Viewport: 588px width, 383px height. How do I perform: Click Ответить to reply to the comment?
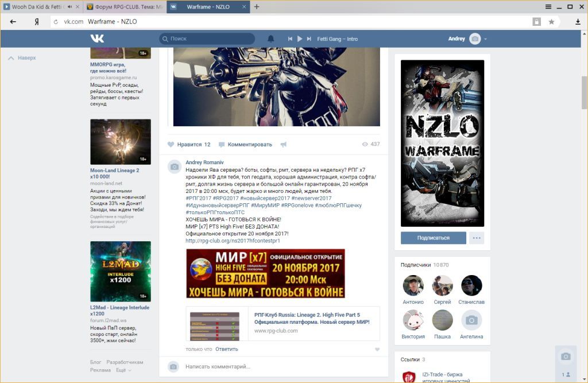226,349
